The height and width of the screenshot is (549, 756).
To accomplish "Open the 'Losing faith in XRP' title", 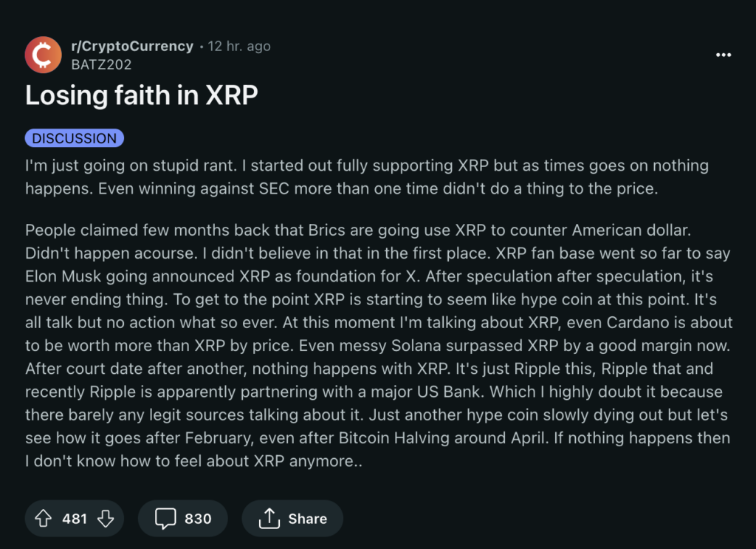I will pyautogui.click(x=142, y=97).
